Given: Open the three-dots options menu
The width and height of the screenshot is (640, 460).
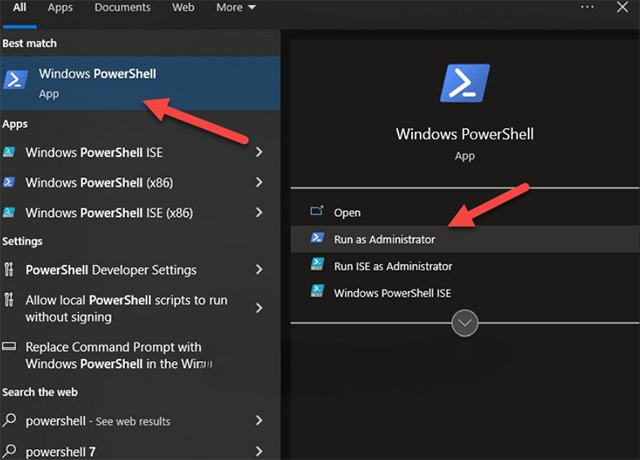Looking at the screenshot, I should [x=587, y=7].
